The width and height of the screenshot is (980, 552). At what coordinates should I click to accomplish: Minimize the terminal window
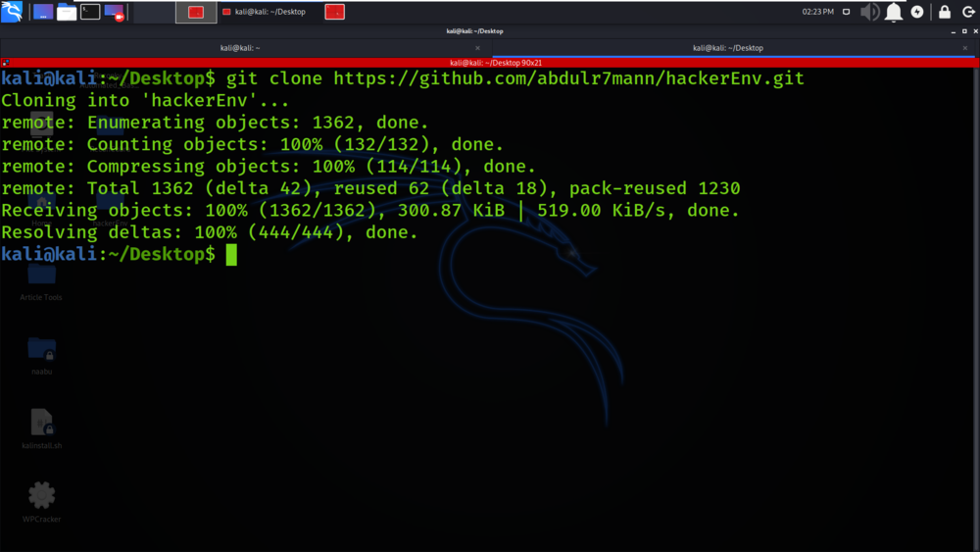click(x=954, y=31)
